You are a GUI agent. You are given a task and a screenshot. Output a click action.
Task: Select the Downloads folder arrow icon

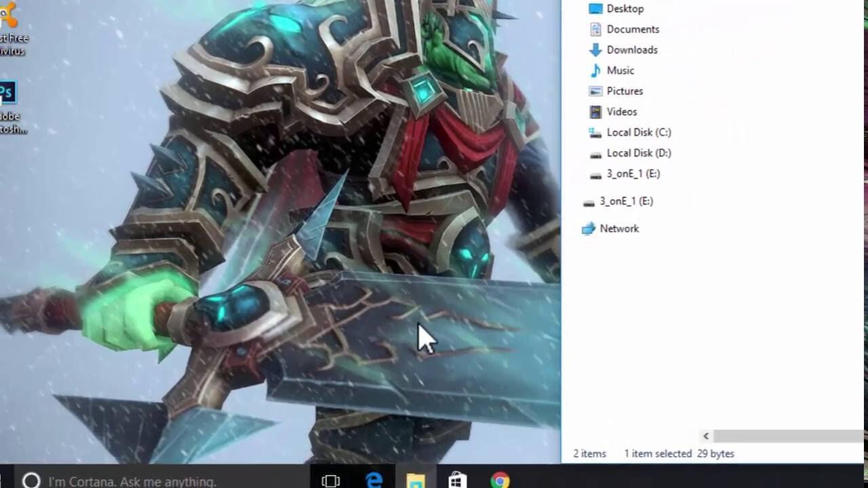click(595, 50)
